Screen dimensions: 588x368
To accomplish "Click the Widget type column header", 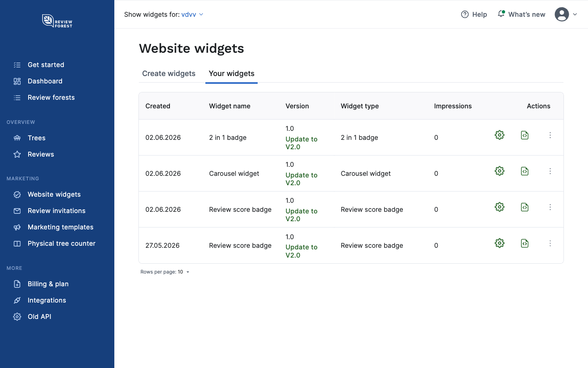I will pyautogui.click(x=360, y=106).
